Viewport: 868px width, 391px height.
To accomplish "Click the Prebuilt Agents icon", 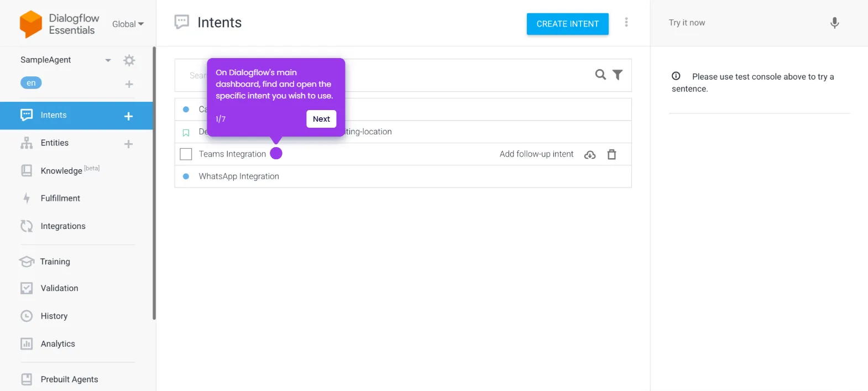I will click(x=27, y=379).
